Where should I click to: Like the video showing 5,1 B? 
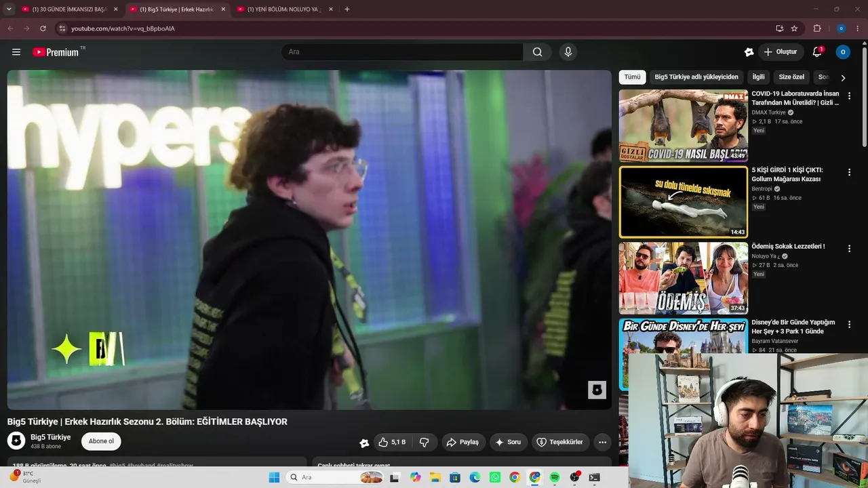tap(392, 442)
